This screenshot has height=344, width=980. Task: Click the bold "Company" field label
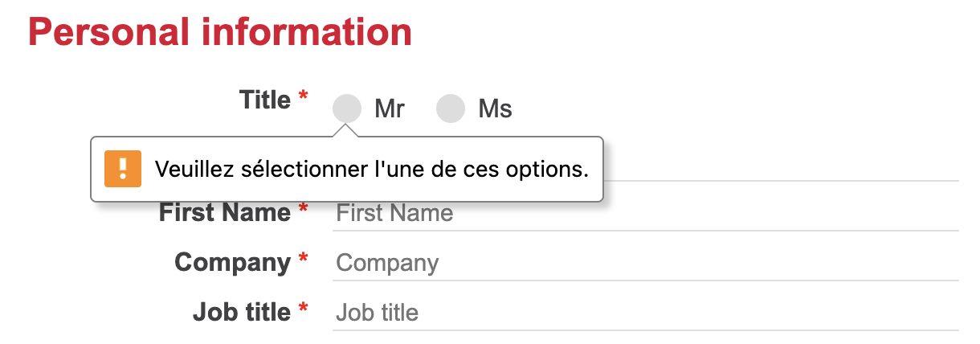coord(233,263)
